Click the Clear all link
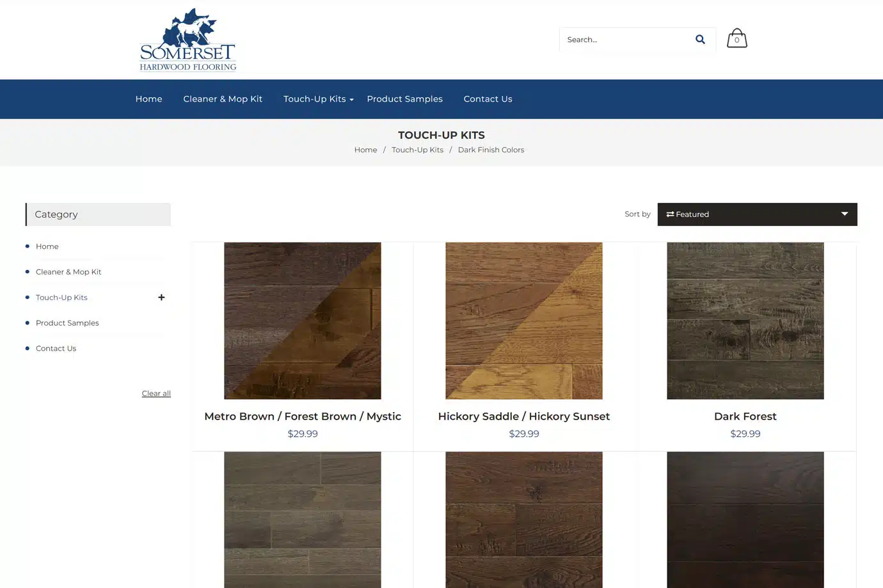The image size is (883, 588). pyautogui.click(x=156, y=393)
